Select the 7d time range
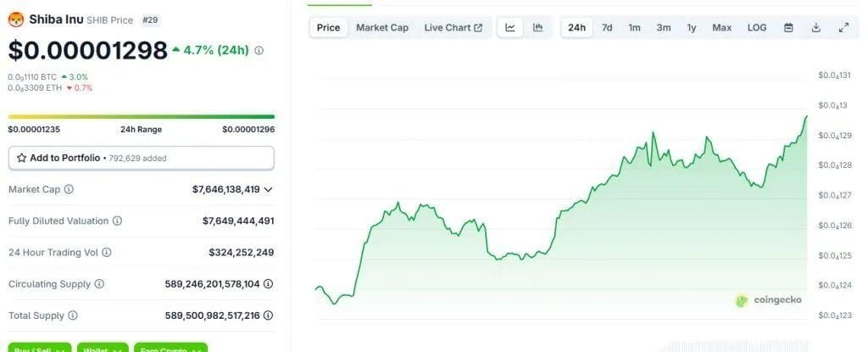The width and height of the screenshot is (868, 352). pyautogui.click(x=607, y=28)
